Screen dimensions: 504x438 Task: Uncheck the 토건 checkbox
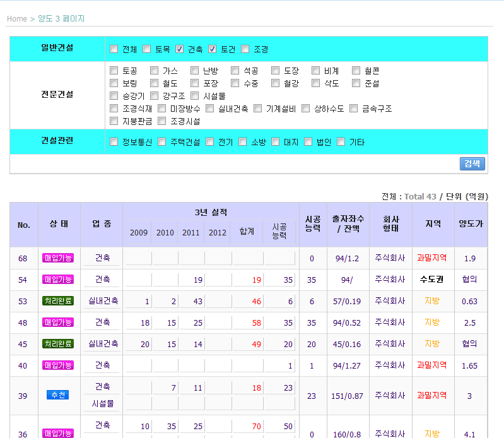tap(213, 49)
